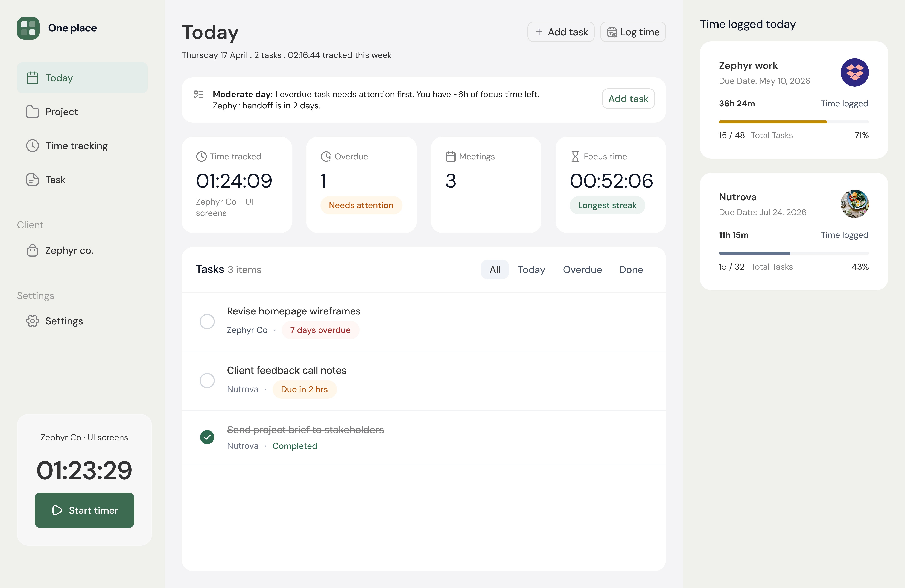Viewport: 905px width, 588px height.
Task: Select the All tasks filter tab
Action: pyautogui.click(x=495, y=269)
